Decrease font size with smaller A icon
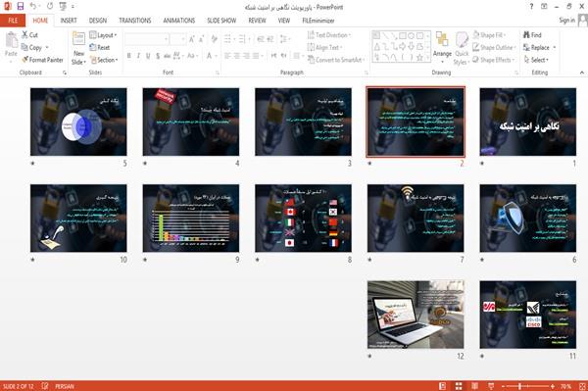 pyautogui.click(x=202, y=39)
